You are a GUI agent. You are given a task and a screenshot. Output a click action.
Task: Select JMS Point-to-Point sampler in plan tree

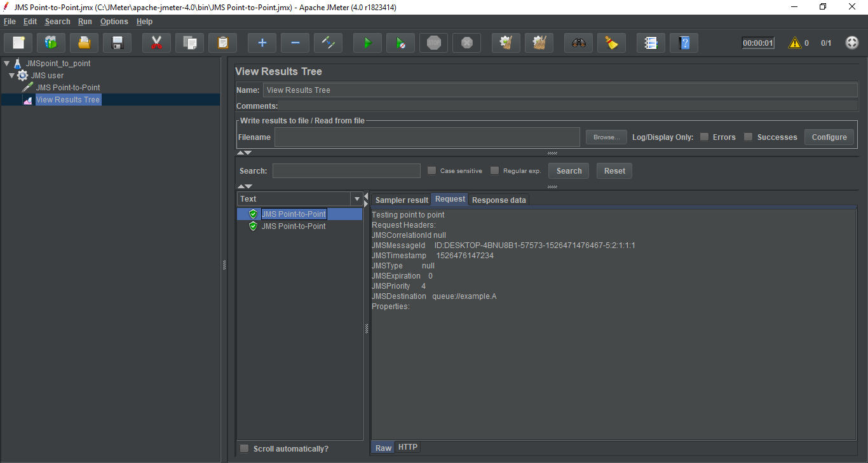click(68, 88)
